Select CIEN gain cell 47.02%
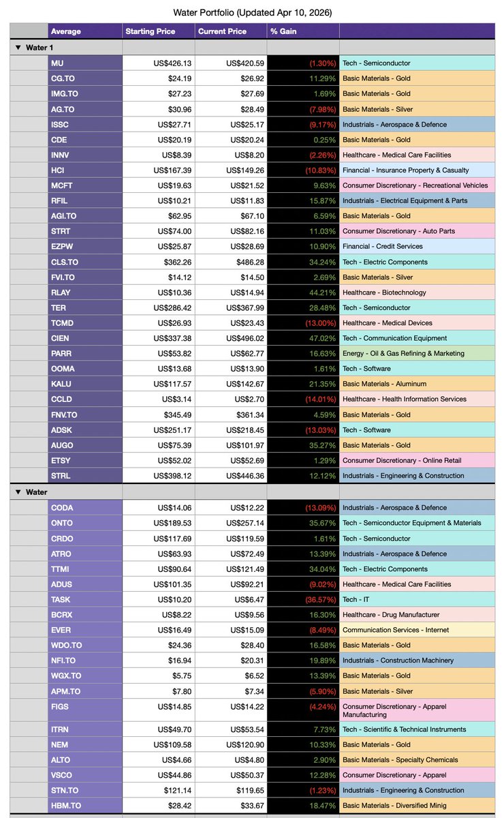Screen dimensions: 504x818 tap(303, 338)
